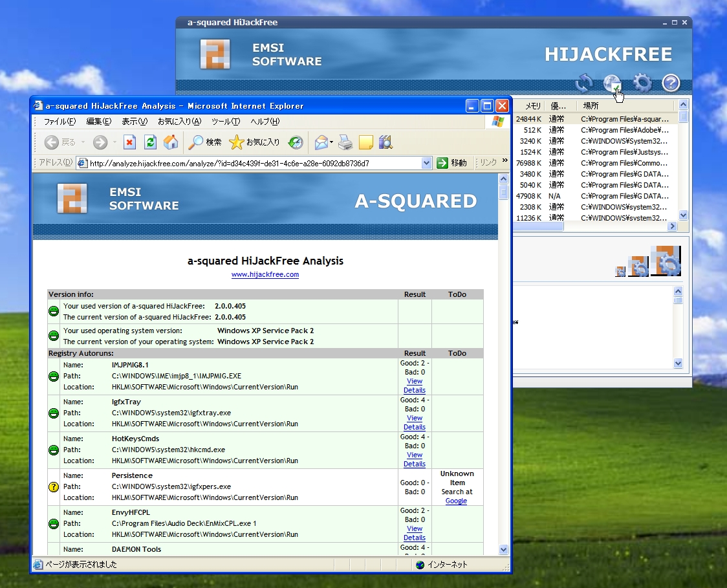Open the History toolbar icon
The height and width of the screenshot is (588, 727).
point(296,142)
